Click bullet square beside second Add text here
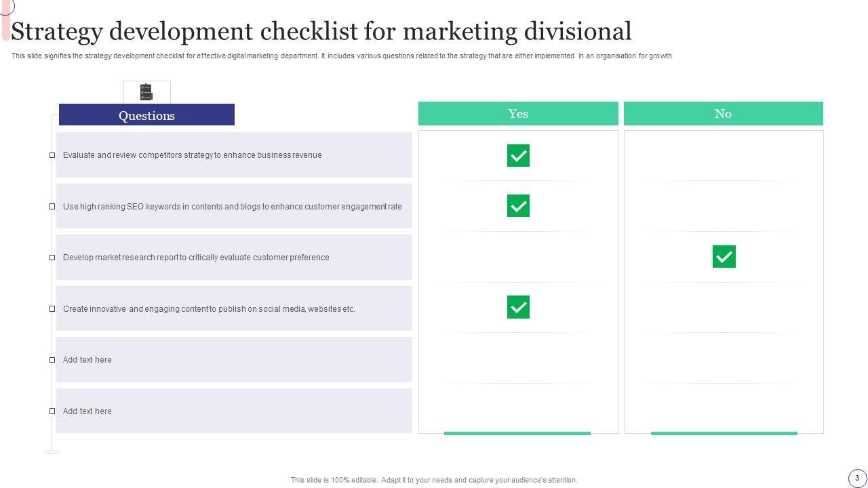Viewport: 868px width, 488px height. coord(52,411)
